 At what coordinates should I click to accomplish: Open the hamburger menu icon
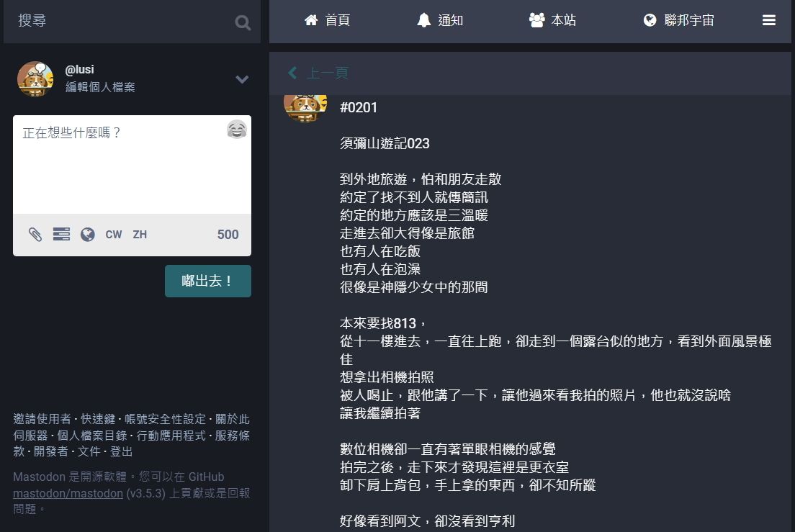(768, 20)
